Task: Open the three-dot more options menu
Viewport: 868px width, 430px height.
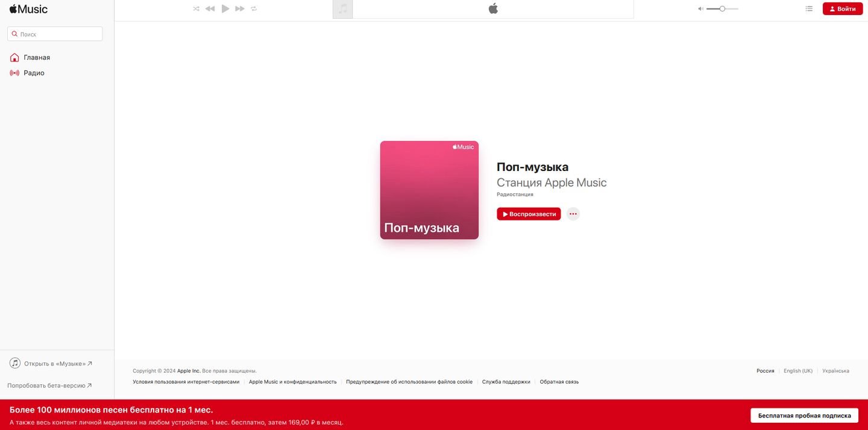Action: [x=573, y=214]
